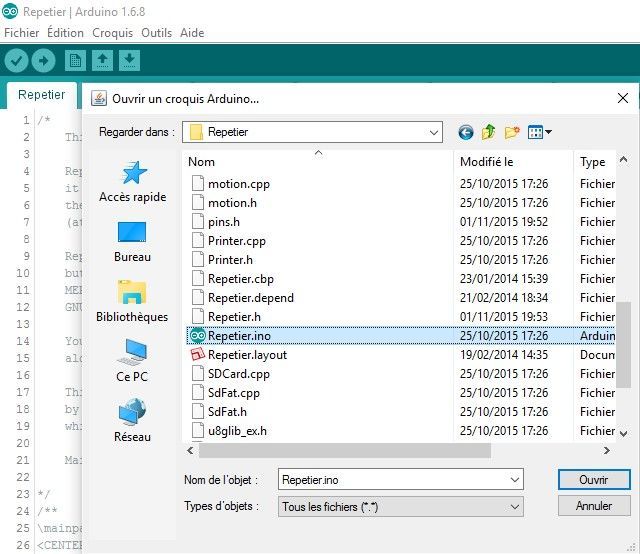Open the Croquis menu

112,33
